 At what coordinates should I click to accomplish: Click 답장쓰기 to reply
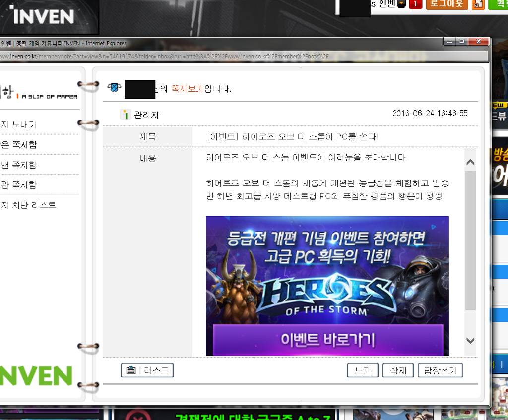pyautogui.click(x=441, y=370)
